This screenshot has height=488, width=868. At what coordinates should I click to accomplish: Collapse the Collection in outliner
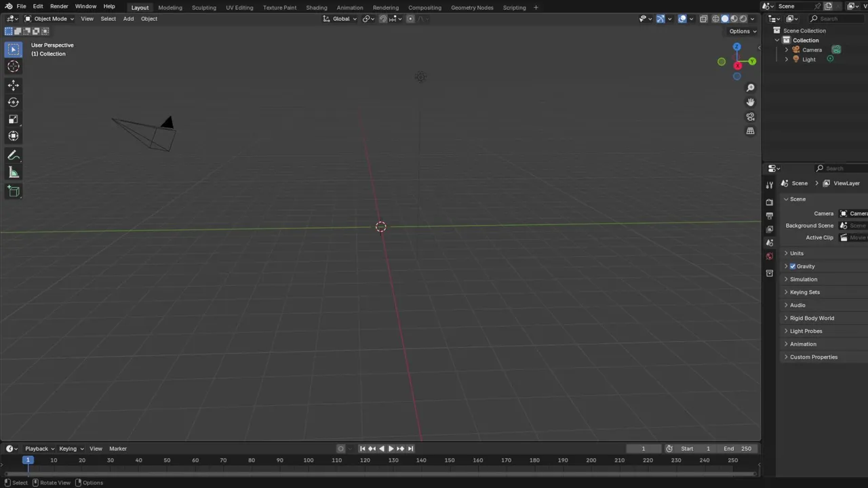777,40
